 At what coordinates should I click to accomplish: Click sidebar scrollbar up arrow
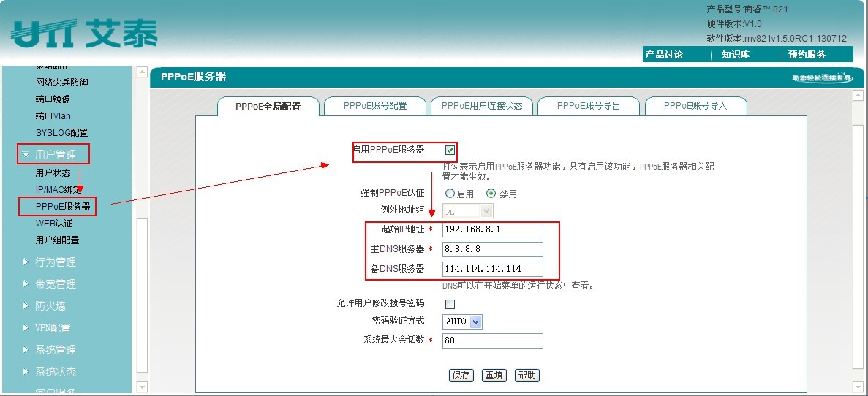coord(143,72)
